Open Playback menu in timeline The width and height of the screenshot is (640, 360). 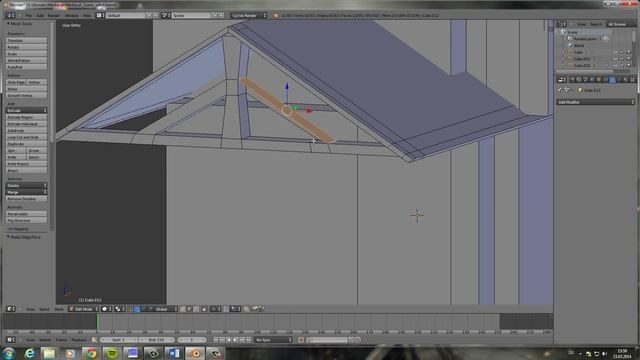(79, 340)
